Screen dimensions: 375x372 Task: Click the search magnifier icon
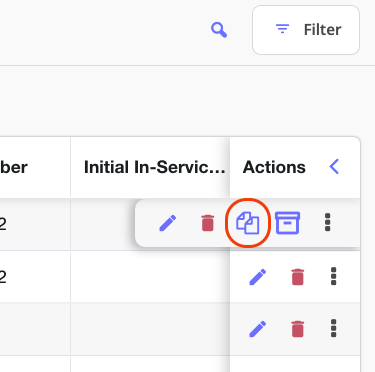[219, 30]
